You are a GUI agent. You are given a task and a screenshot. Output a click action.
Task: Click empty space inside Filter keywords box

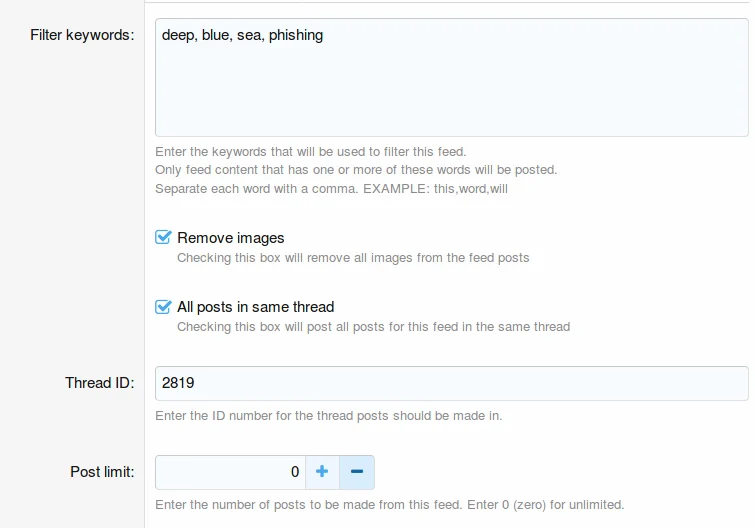pos(452,91)
